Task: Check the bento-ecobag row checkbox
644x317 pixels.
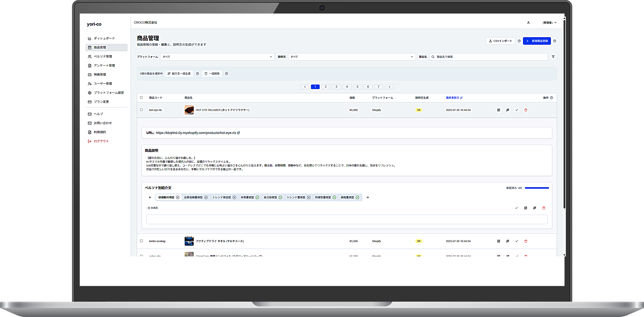Action: coord(141,241)
